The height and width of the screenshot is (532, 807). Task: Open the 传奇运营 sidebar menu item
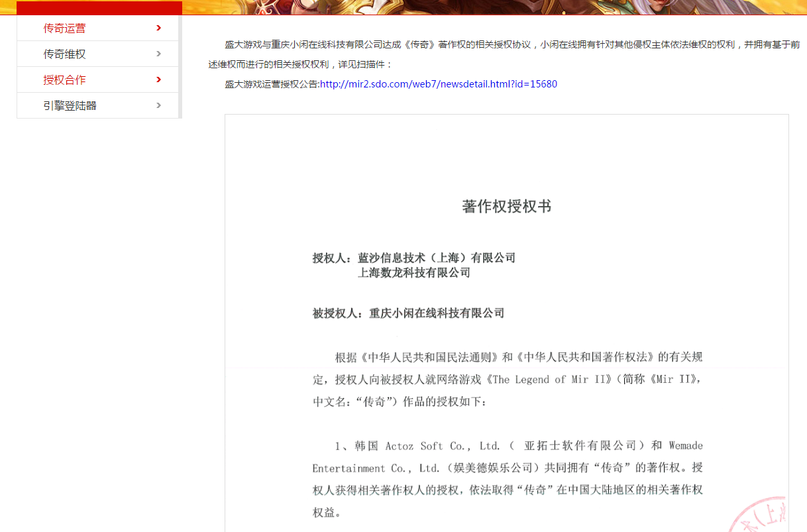64,28
